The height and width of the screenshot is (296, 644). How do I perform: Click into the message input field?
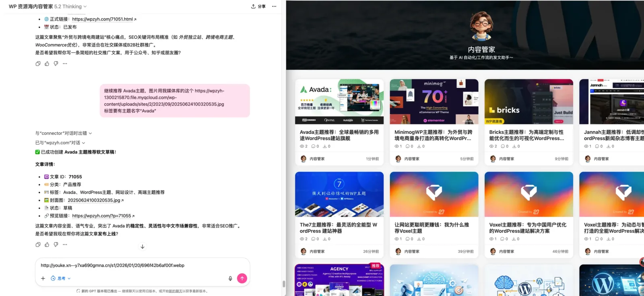click(142, 265)
